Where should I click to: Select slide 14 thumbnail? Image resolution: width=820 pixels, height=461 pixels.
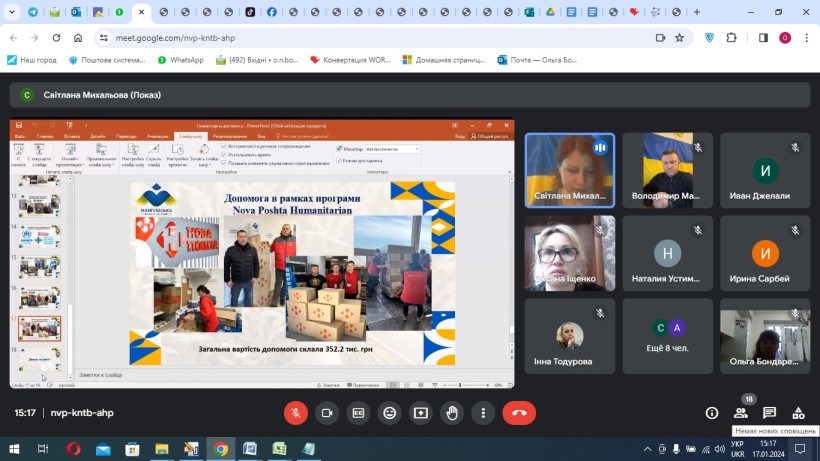(40, 236)
